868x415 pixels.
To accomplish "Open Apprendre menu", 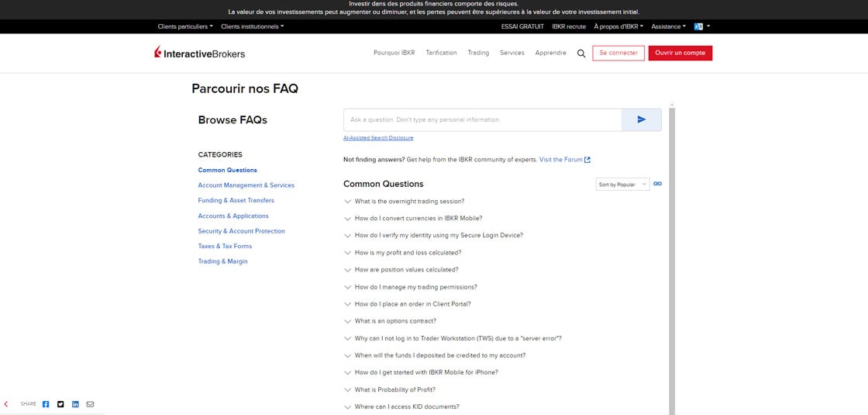I will click(551, 54).
